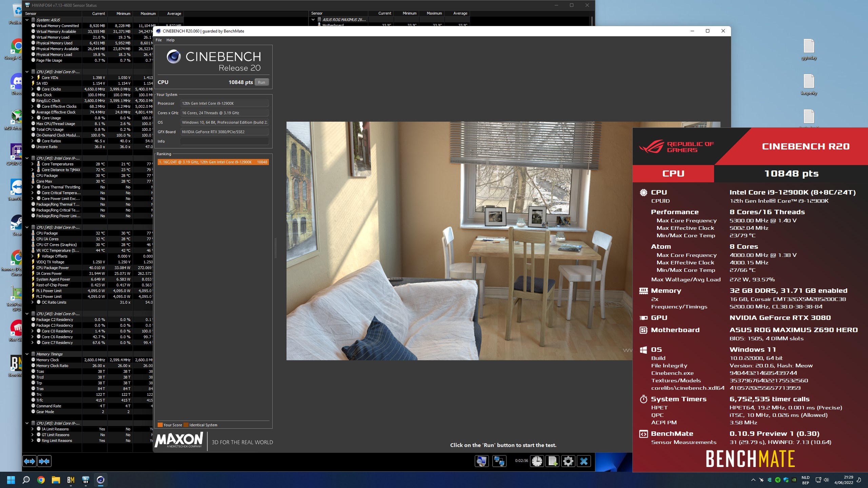
Task: Select Command Rate sensor row
Action: pyautogui.click(x=88, y=406)
